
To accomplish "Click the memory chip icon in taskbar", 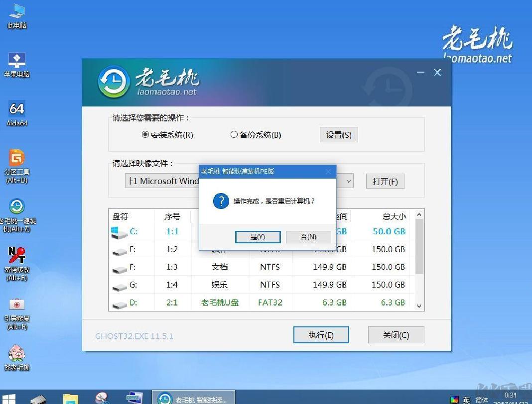I will [38, 399].
